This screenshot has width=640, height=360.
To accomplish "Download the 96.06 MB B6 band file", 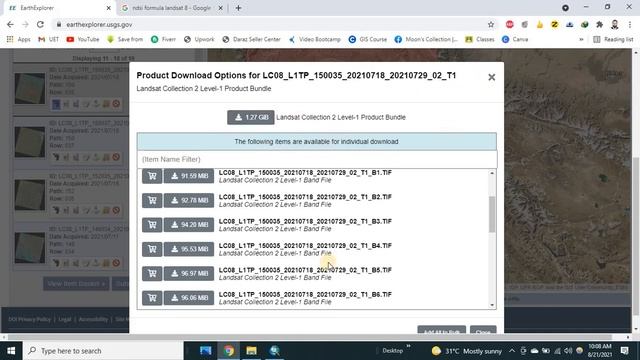I will pyautogui.click(x=189, y=298).
